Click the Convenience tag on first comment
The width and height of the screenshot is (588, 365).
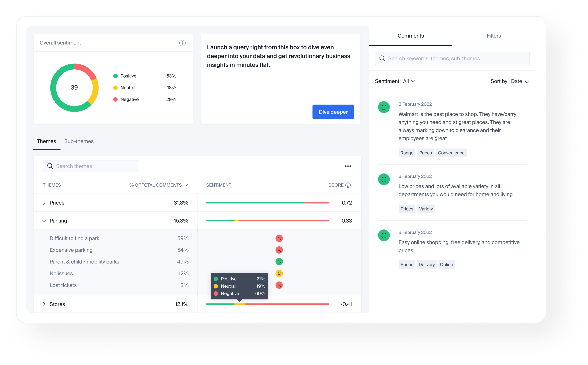pyautogui.click(x=451, y=153)
